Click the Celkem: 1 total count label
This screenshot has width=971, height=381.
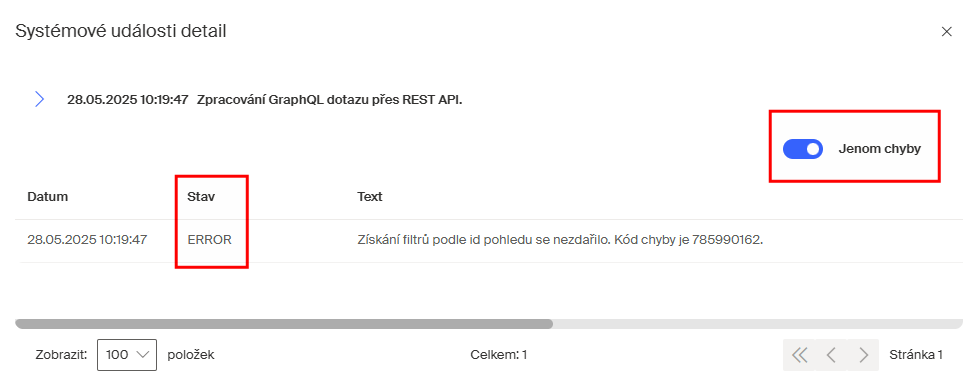(x=499, y=355)
